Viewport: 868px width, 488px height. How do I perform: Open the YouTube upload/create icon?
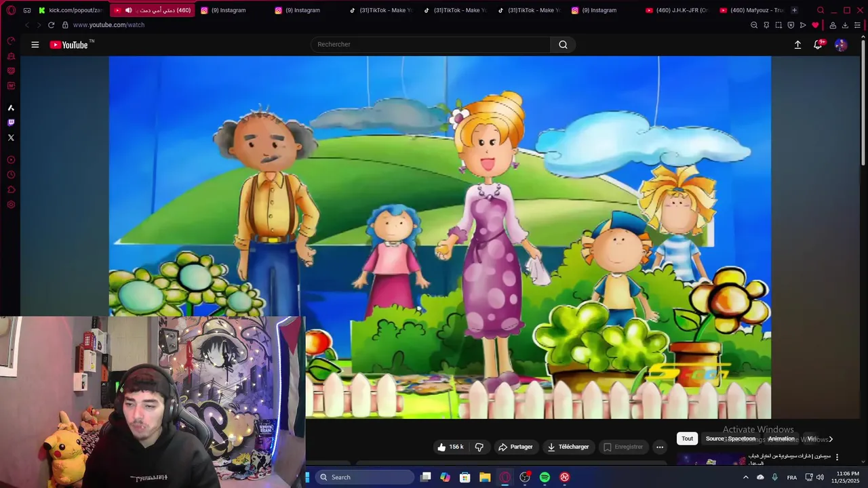pos(797,45)
